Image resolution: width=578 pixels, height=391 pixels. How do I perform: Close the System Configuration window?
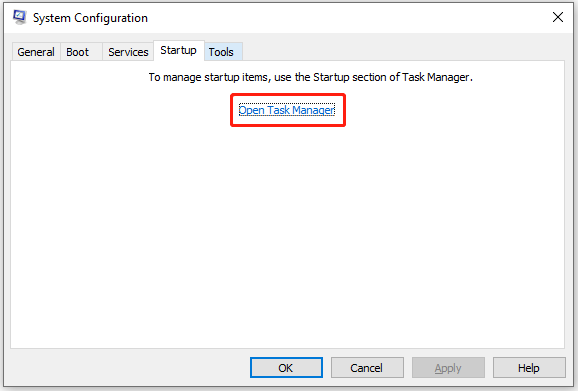(x=558, y=17)
